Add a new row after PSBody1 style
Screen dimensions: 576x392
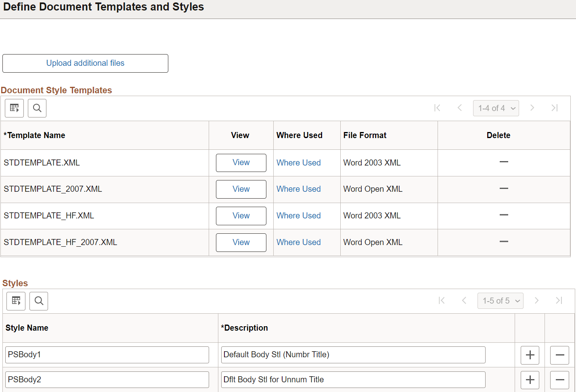click(530, 355)
